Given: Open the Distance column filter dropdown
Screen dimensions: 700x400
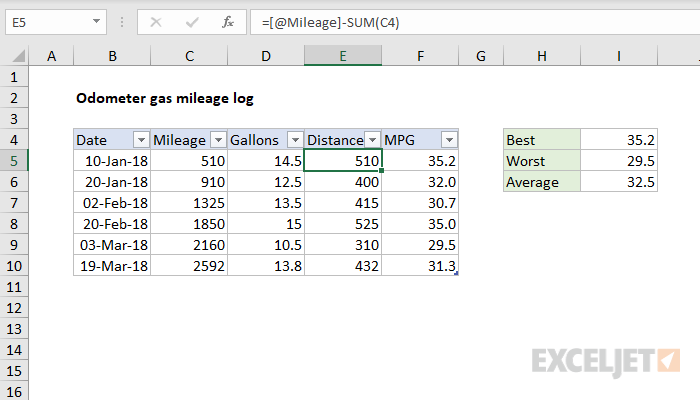Looking at the screenshot, I should pyautogui.click(x=372, y=140).
